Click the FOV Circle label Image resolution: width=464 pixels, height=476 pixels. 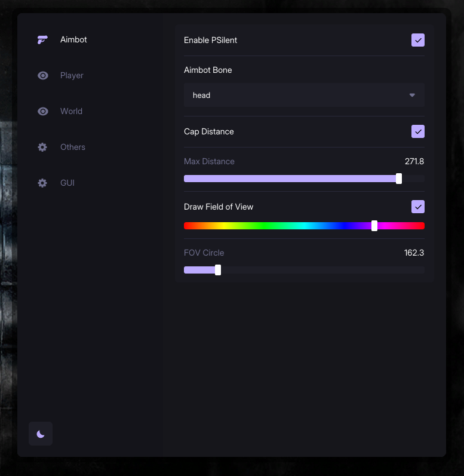point(204,253)
